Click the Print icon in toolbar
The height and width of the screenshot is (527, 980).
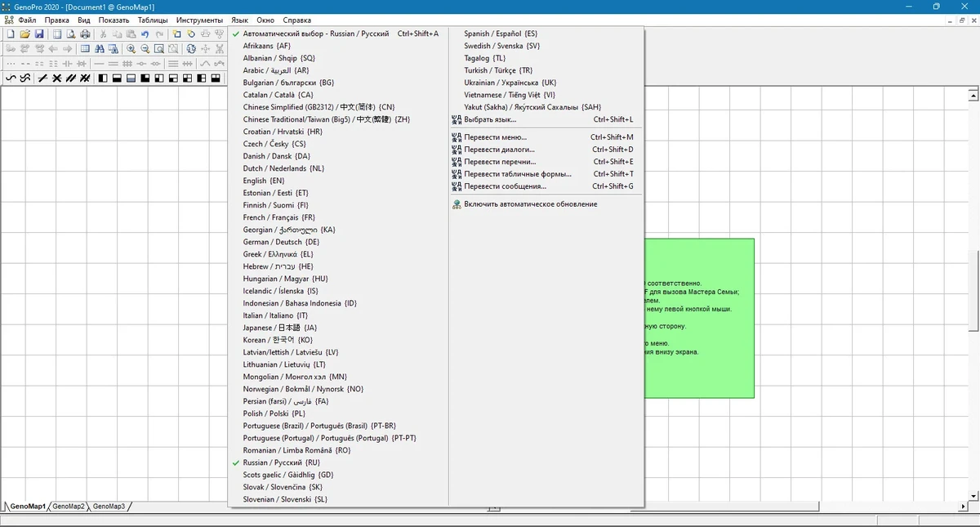pyautogui.click(x=85, y=34)
